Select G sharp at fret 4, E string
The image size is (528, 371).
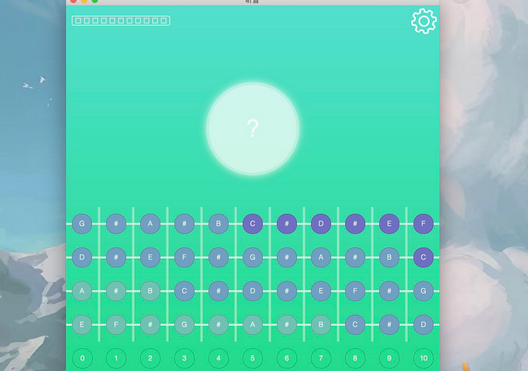point(219,325)
